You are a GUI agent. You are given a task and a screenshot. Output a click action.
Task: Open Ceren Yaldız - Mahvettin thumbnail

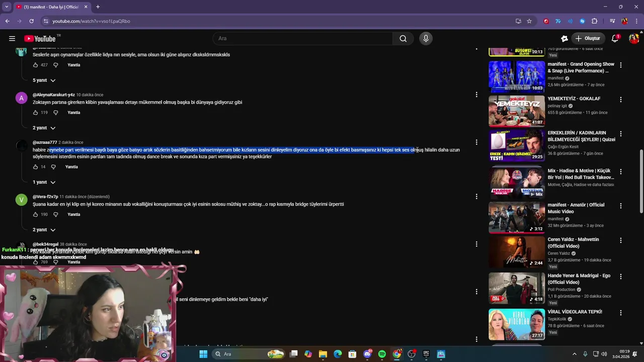pyautogui.click(x=517, y=252)
